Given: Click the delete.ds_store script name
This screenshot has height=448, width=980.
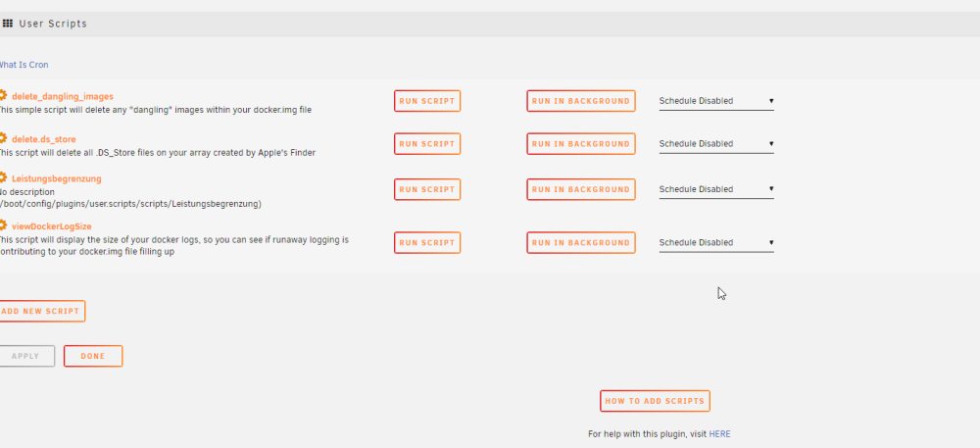Looking at the screenshot, I should pos(44,139).
